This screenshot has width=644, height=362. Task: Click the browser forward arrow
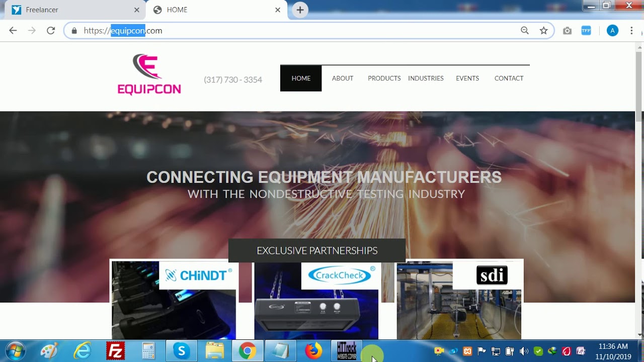[32, 31]
